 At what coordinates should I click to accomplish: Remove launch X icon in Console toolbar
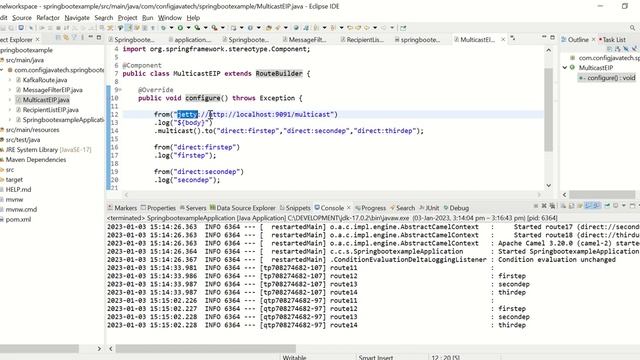pyautogui.click(x=544, y=206)
